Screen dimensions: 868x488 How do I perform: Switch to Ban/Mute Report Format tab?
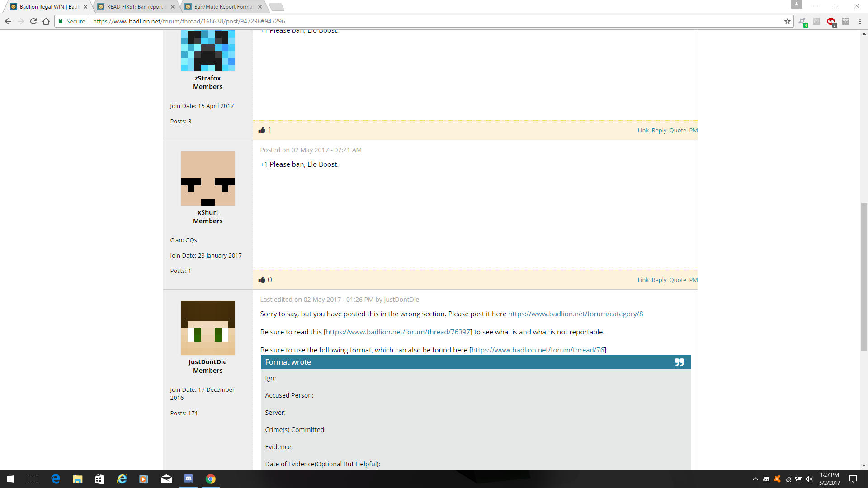click(x=223, y=7)
